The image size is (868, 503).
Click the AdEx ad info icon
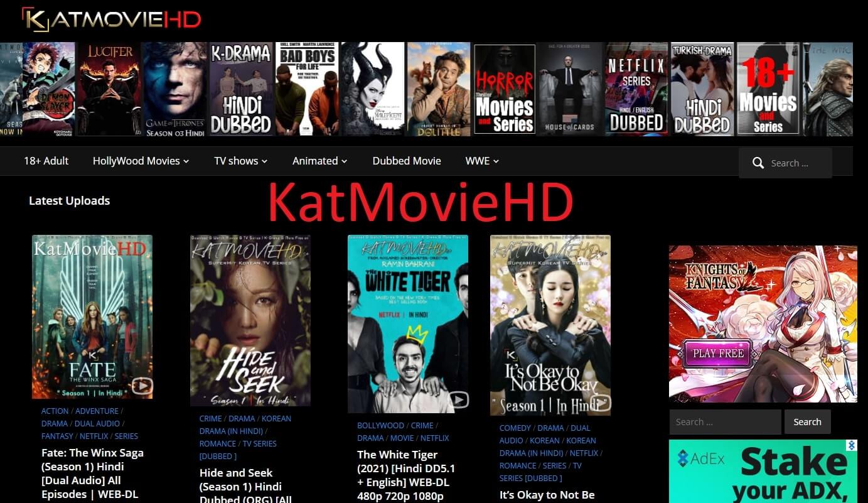point(851,445)
